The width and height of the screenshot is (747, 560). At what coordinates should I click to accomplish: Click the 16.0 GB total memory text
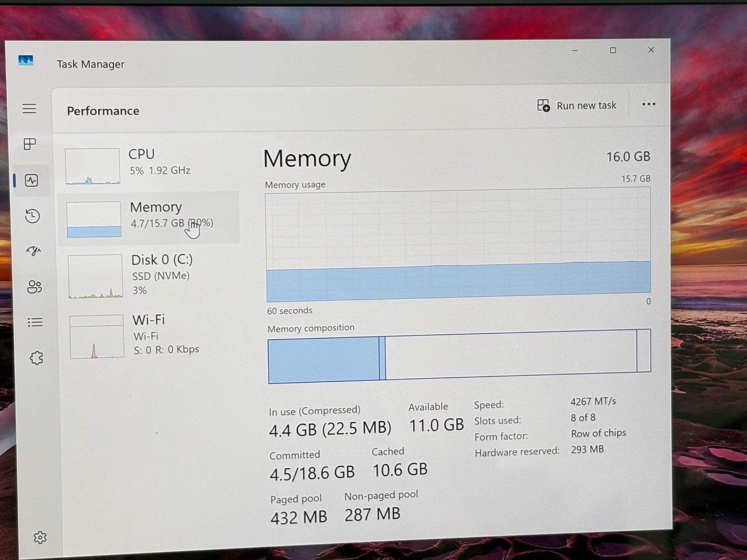click(628, 157)
